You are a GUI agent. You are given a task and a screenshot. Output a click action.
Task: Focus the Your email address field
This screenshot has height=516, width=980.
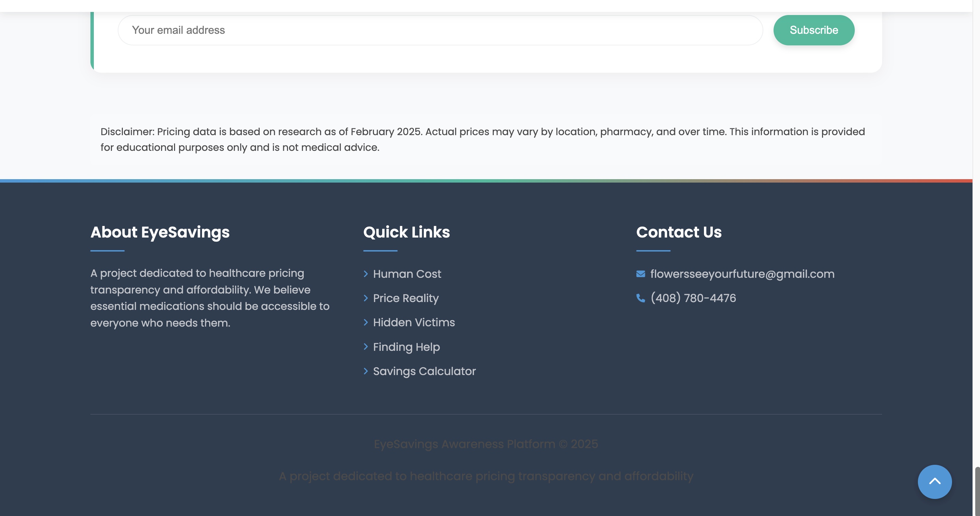tap(440, 30)
